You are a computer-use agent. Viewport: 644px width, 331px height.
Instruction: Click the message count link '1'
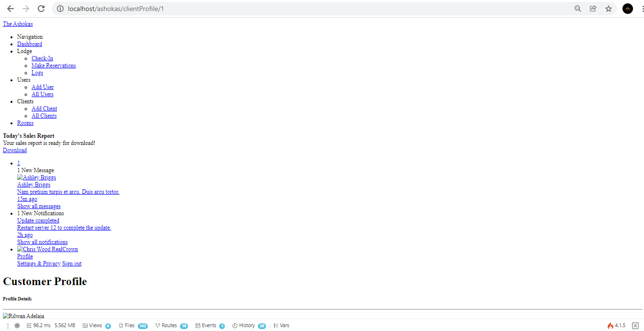pyautogui.click(x=19, y=163)
